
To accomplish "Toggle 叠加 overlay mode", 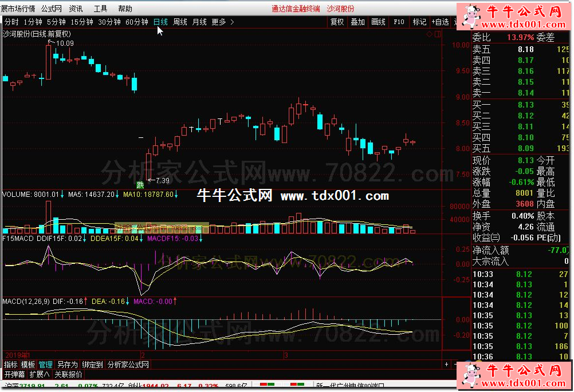I will tap(357, 22).
